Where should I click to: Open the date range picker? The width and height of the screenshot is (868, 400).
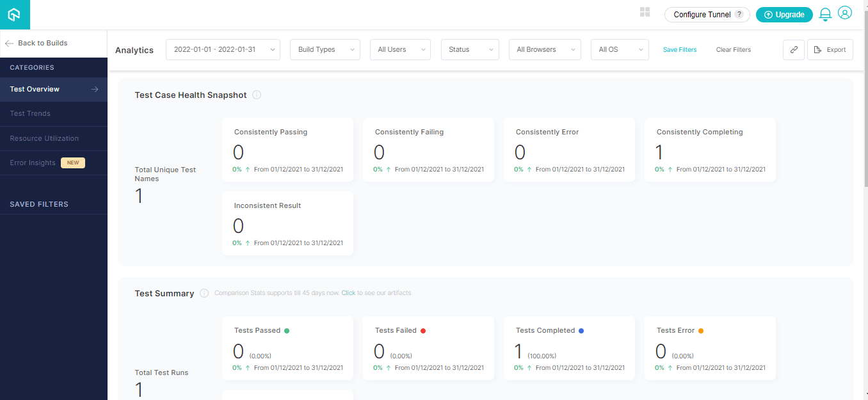click(x=222, y=49)
